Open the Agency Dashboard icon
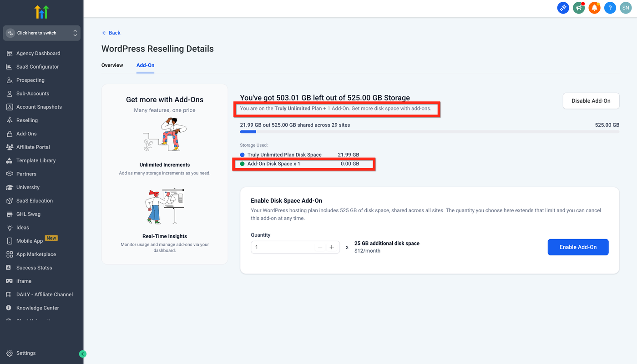 pyautogui.click(x=10, y=53)
